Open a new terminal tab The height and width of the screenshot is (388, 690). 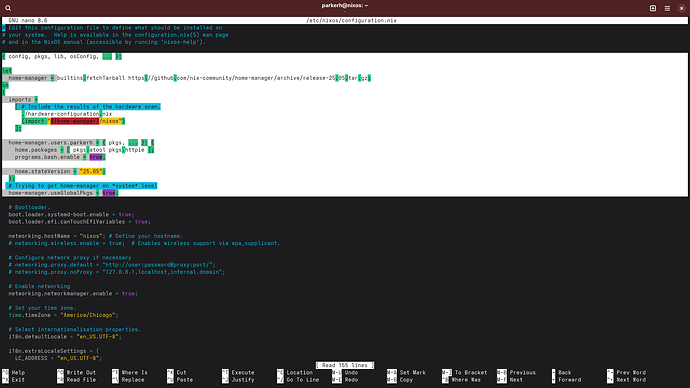pos(653,8)
